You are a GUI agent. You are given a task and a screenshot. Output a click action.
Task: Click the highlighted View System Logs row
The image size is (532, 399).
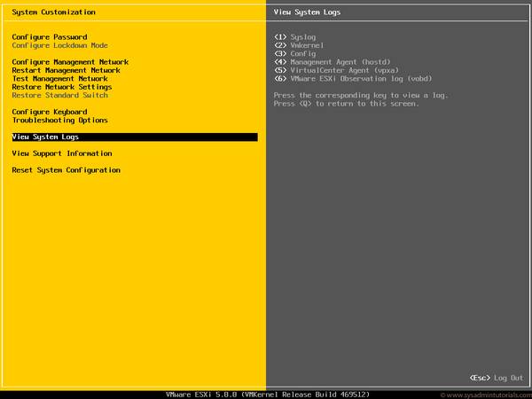click(135, 137)
